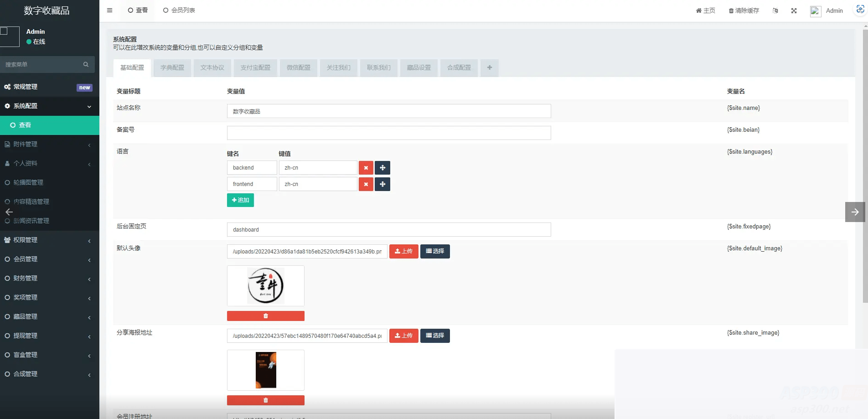868x419 pixels.
Task: Delete the share poster image
Action: pyautogui.click(x=265, y=400)
